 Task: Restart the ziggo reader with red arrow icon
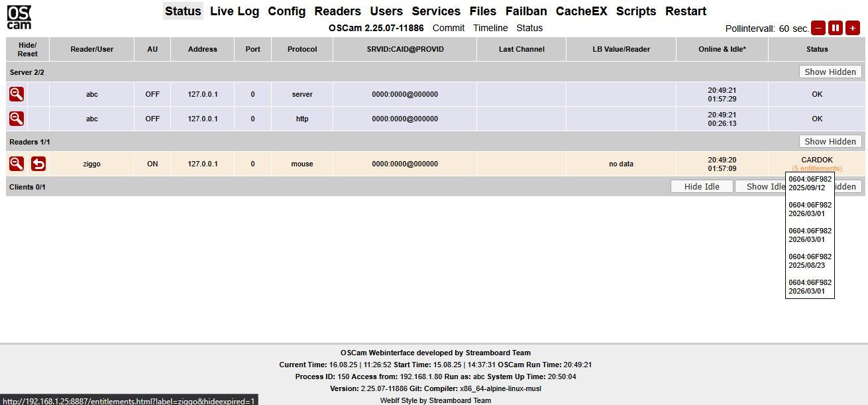click(38, 164)
